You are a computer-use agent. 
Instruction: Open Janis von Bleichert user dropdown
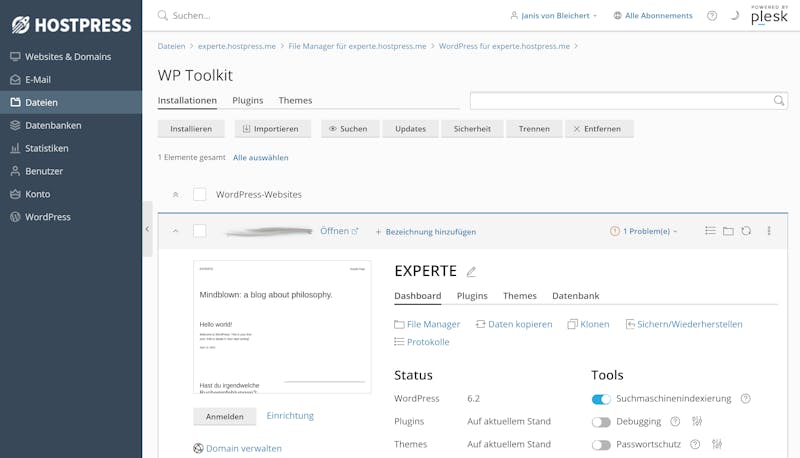554,16
